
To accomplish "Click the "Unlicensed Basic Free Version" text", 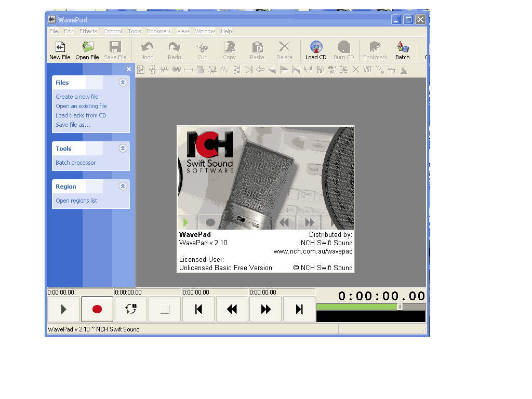I will pos(225,268).
